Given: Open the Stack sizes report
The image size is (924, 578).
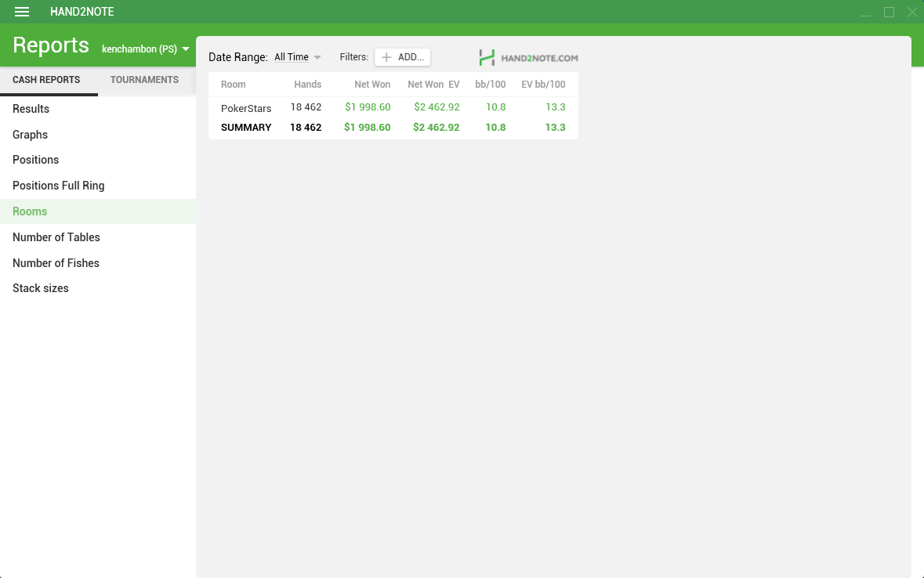Looking at the screenshot, I should coord(98,288).
